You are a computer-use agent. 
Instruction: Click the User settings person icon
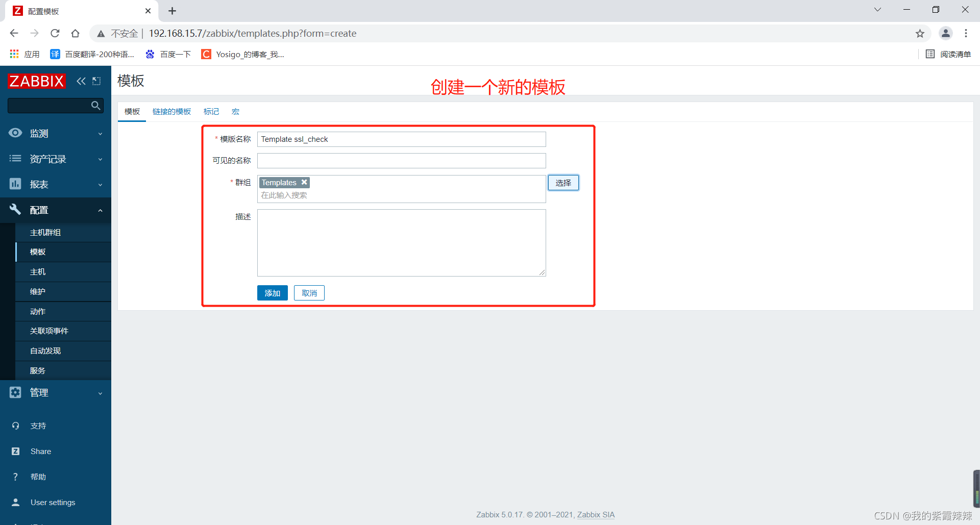[x=15, y=502]
